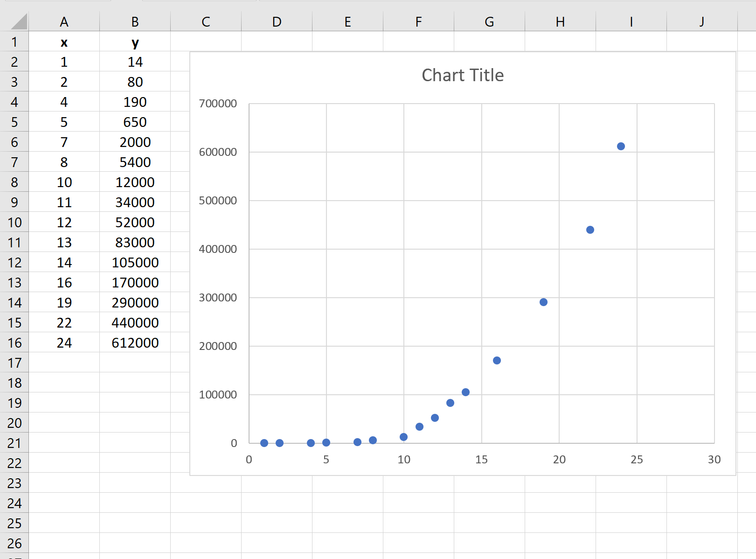Click the cell with header label x
This screenshot has height=559, width=756.
(x=64, y=42)
